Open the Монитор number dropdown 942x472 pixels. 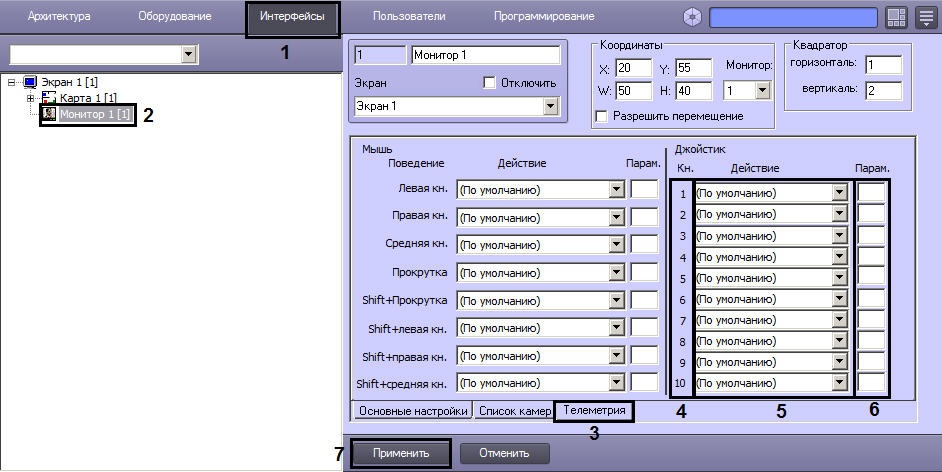pyautogui.click(x=762, y=91)
